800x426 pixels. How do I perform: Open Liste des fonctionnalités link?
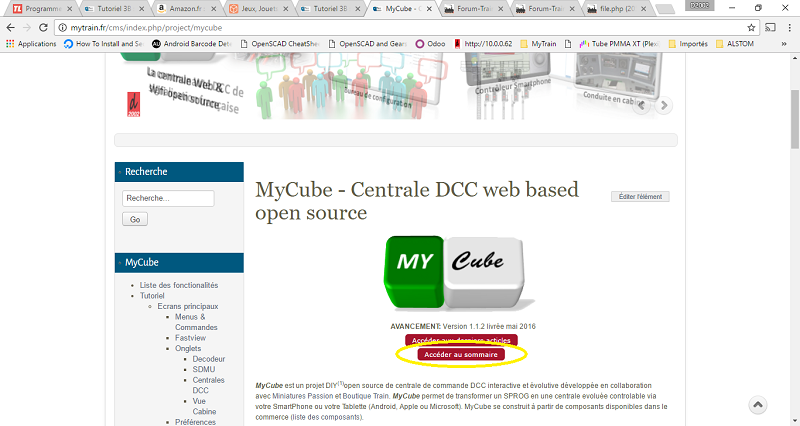click(179, 285)
